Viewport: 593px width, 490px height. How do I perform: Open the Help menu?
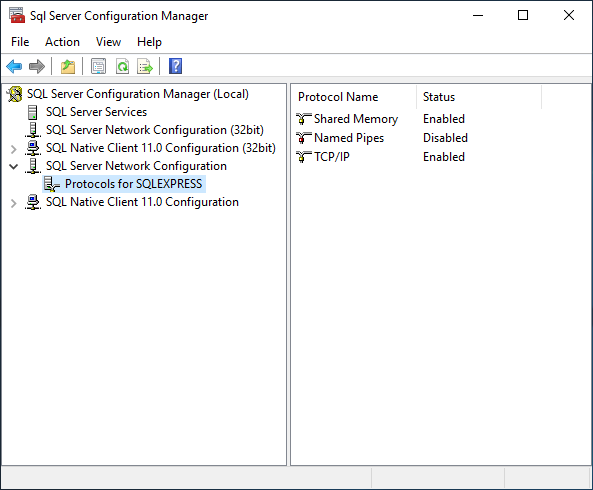click(149, 42)
